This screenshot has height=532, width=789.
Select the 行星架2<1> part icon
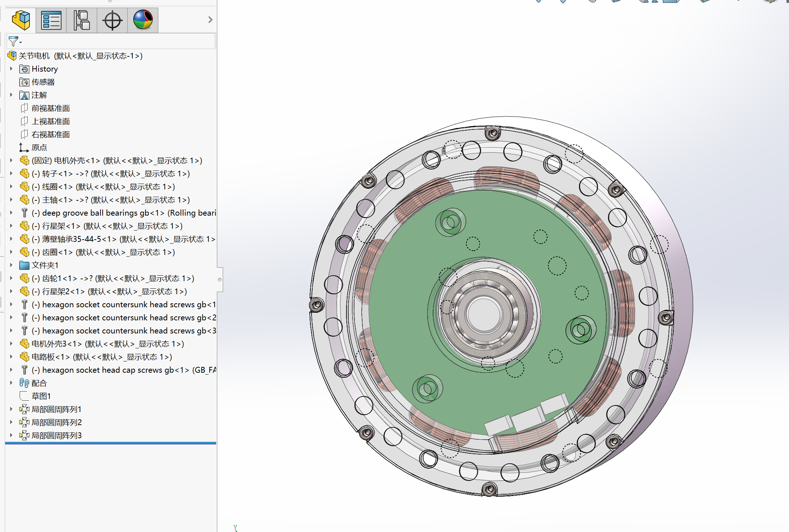pos(24,291)
